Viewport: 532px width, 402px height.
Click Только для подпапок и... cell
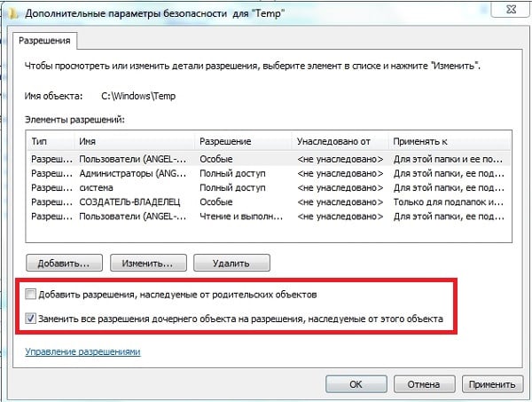pyautogui.click(x=448, y=202)
